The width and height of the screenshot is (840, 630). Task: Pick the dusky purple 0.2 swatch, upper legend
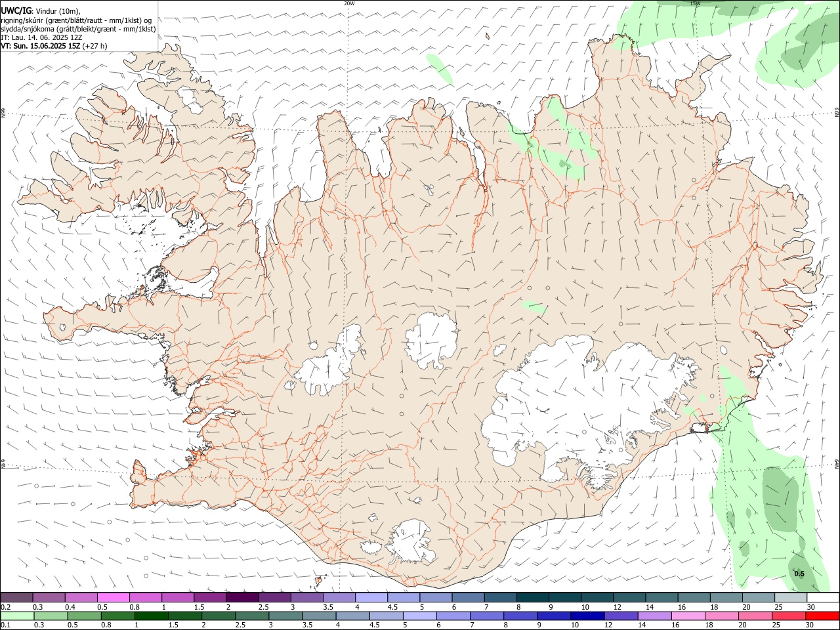tap(17, 598)
